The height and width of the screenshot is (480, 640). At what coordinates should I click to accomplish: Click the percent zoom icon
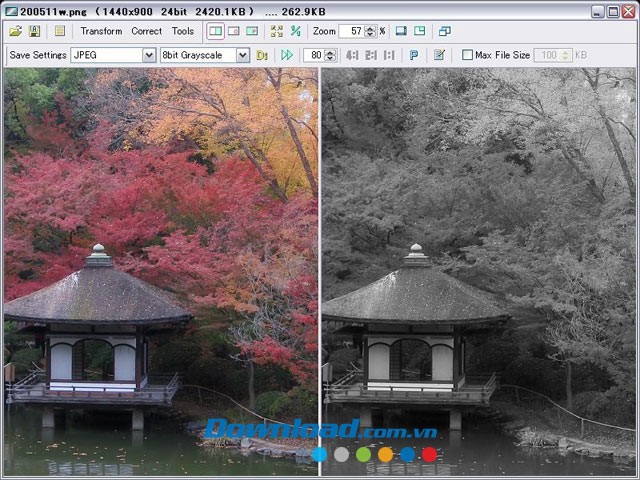coord(296,31)
